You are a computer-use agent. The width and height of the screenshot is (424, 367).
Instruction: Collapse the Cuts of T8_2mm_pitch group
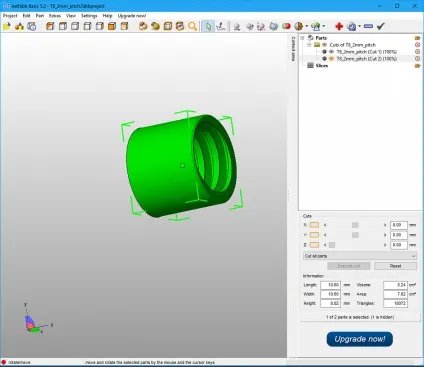click(309, 45)
